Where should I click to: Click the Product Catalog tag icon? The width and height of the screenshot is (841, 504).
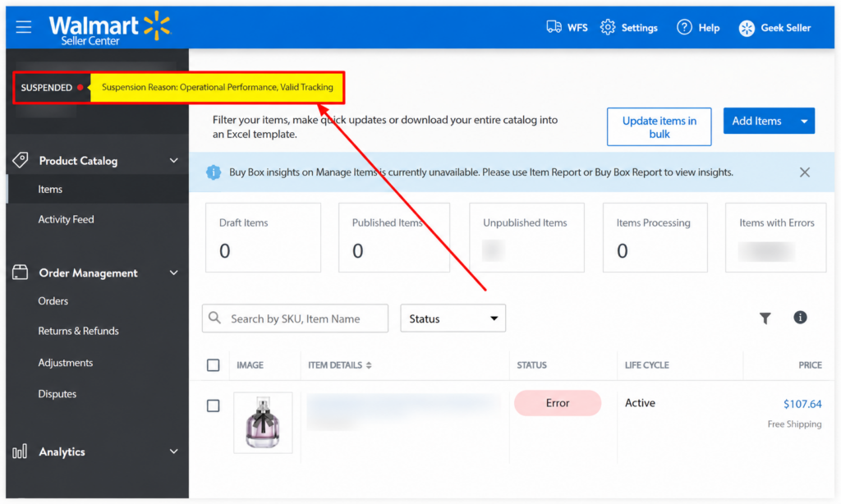click(21, 160)
